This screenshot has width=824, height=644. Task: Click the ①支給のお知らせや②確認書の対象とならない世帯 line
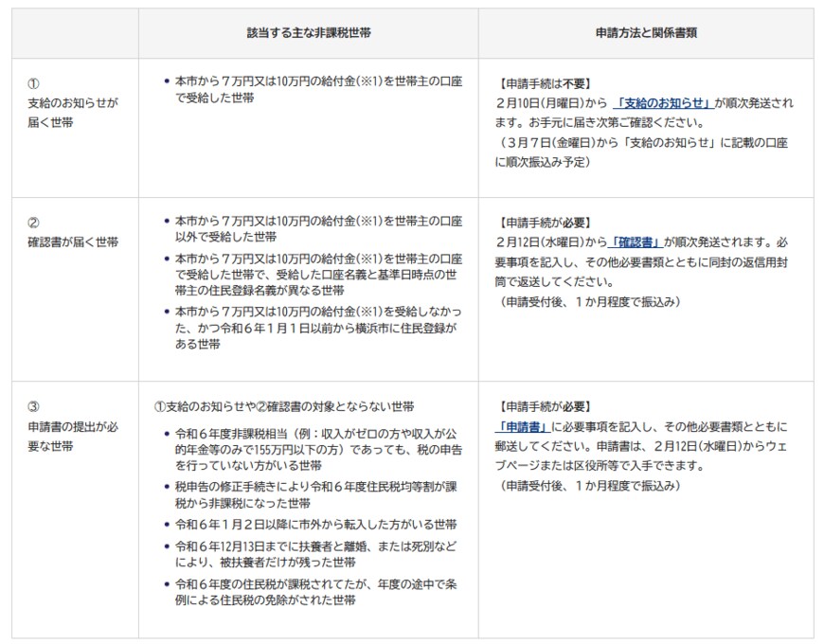tap(284, 406)
